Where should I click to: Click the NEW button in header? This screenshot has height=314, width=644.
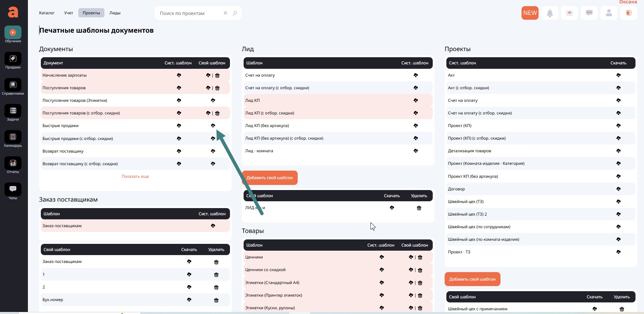(x=530, y=13)
